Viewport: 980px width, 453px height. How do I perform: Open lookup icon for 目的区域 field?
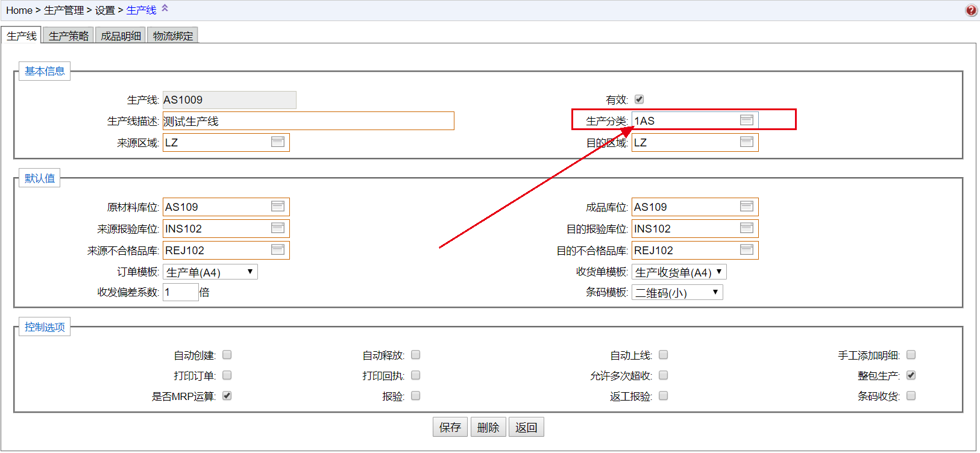point(747,142)
